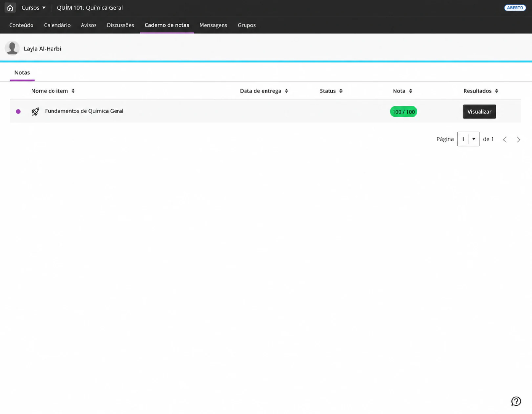This screenshot has height=414, width=532.
Task: Go to the home icon
Action: coord(10,8)
